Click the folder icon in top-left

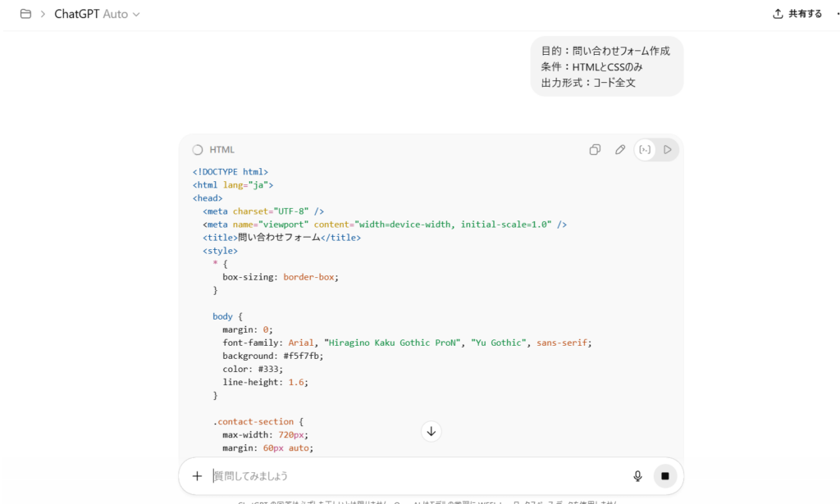(25, 14)
